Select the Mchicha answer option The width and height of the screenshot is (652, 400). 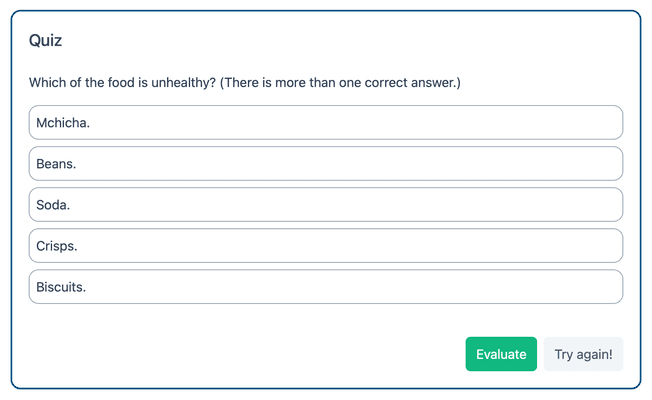[325, 123]
